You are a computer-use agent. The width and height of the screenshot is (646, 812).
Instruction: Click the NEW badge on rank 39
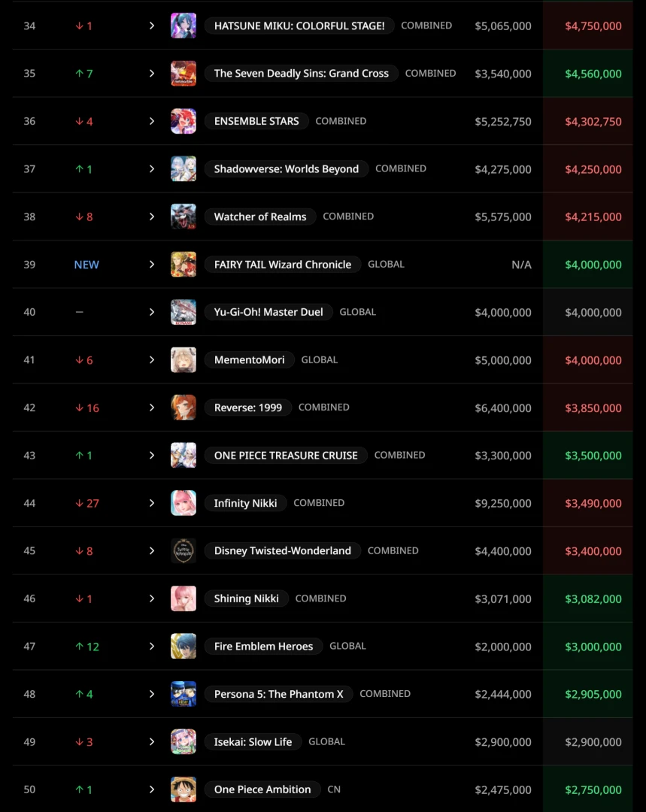tap(86, 265)
